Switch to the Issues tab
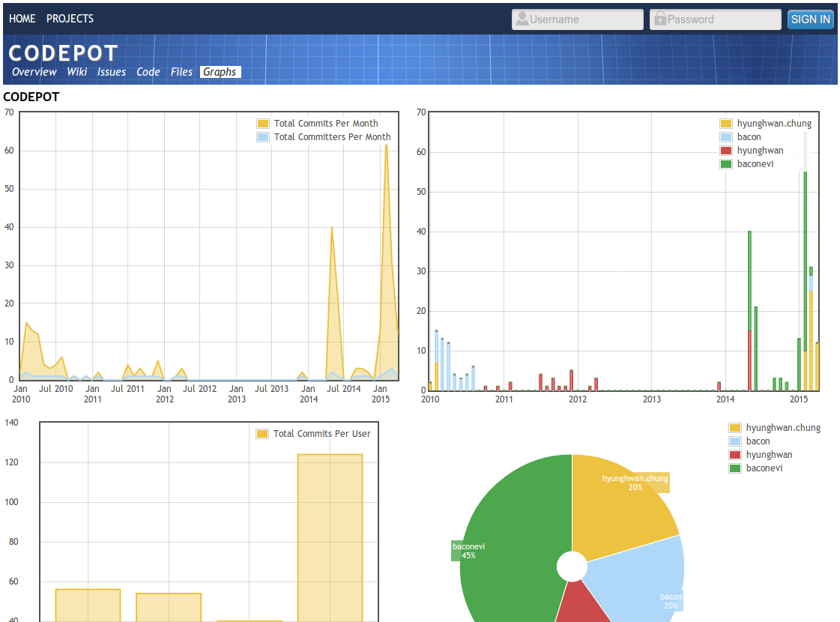The width and height of the screenshot is (840, 622). tap(111, 72)
